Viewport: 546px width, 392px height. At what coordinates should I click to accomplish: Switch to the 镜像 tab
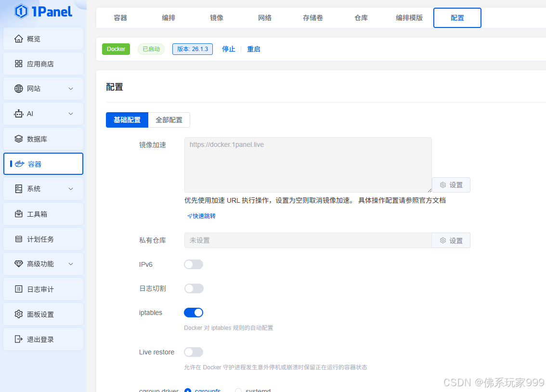coord(217,17)
